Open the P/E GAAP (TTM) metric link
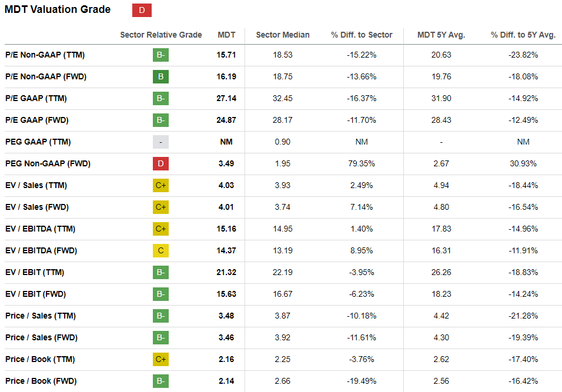 (36, 98)
